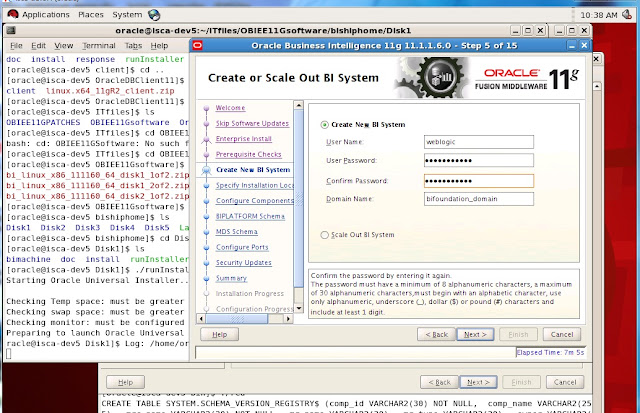Click the BI installer Help button
This screenshot has height=413, width=640.
[x=220, y=334]
